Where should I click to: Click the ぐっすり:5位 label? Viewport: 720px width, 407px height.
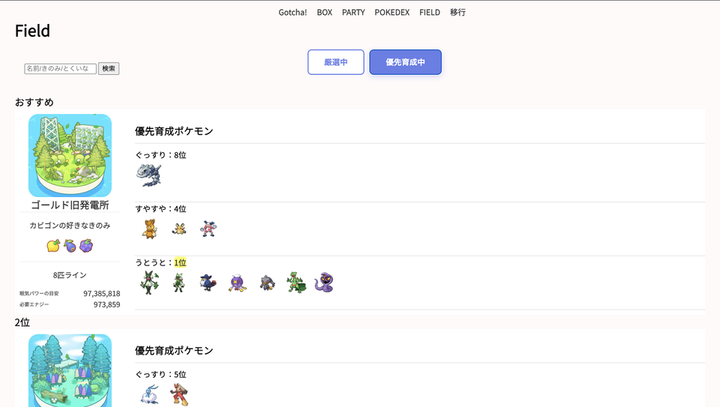pos(161,374)
